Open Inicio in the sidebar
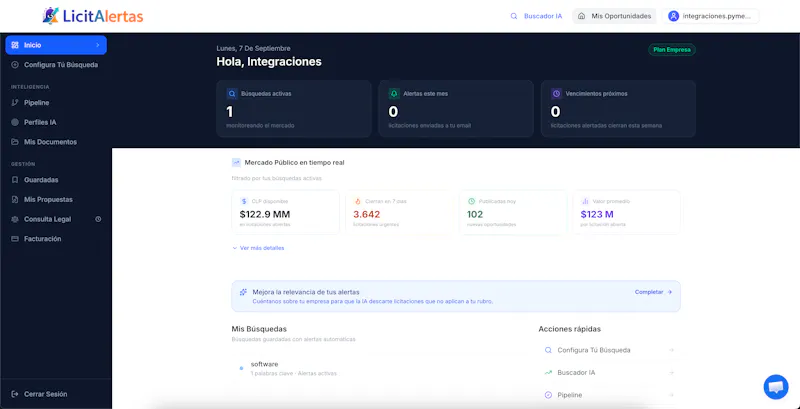 (x=56, y=45)
